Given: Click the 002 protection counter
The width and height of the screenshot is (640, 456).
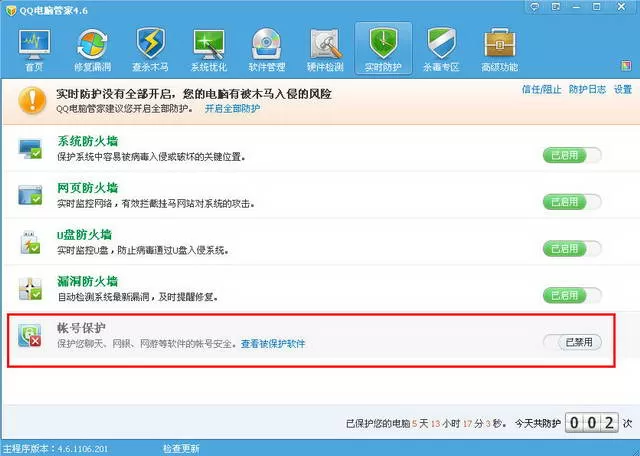Looking at the screenshot, I should (x=591, y=423).
